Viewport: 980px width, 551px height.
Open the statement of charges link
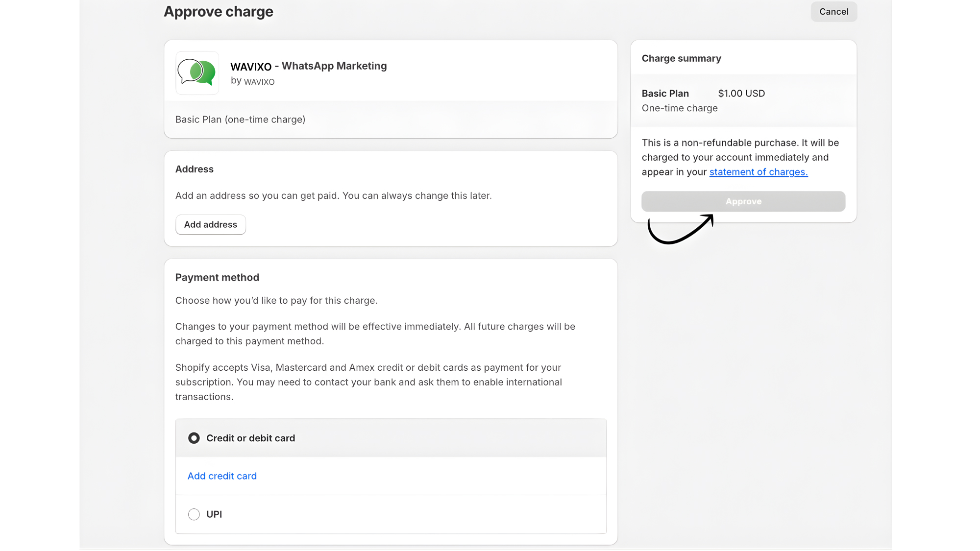758,172
